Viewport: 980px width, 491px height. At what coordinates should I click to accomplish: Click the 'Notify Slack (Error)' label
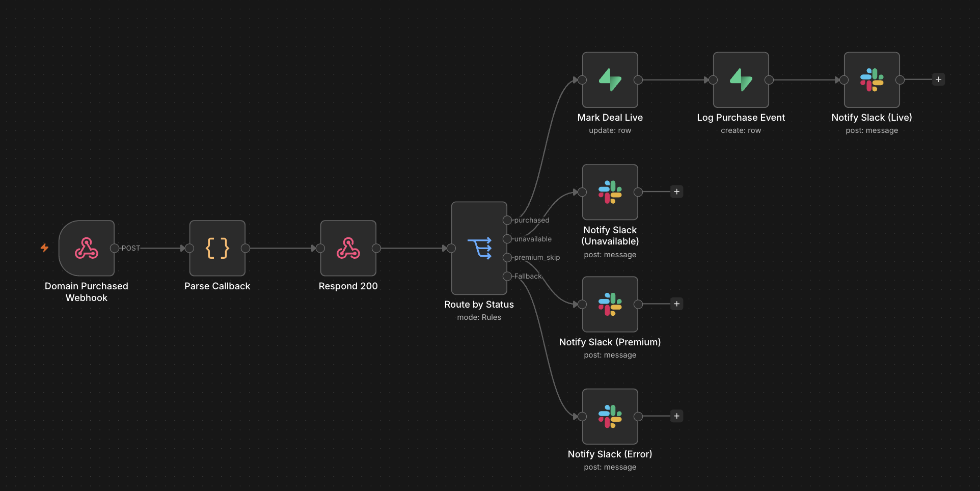[x=610, y=454]
